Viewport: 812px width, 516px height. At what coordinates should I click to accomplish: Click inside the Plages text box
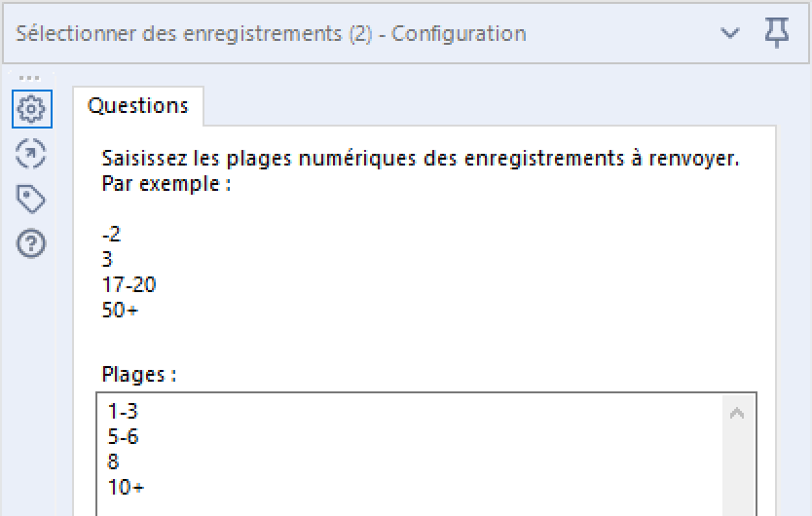point(409,454)
